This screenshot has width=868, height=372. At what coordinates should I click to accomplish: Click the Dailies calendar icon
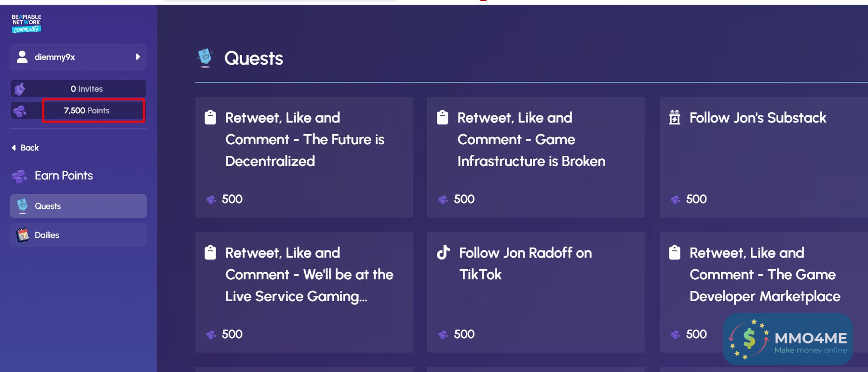(x=23, y=235)
